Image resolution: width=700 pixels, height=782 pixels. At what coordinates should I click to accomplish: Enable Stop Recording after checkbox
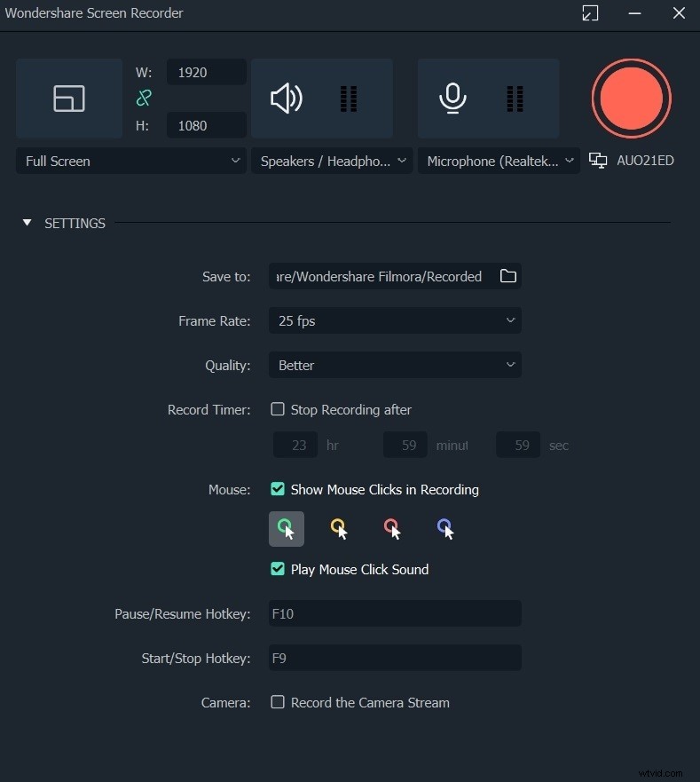tap(278, 409)
